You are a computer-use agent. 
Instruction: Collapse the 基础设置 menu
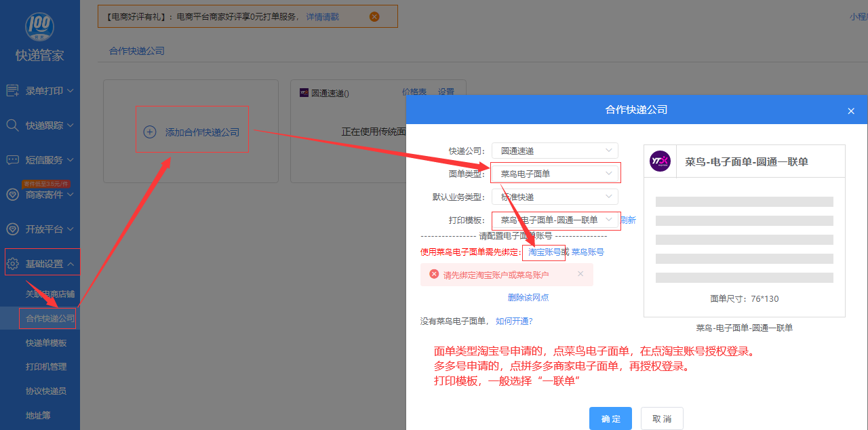click(71, 264)
